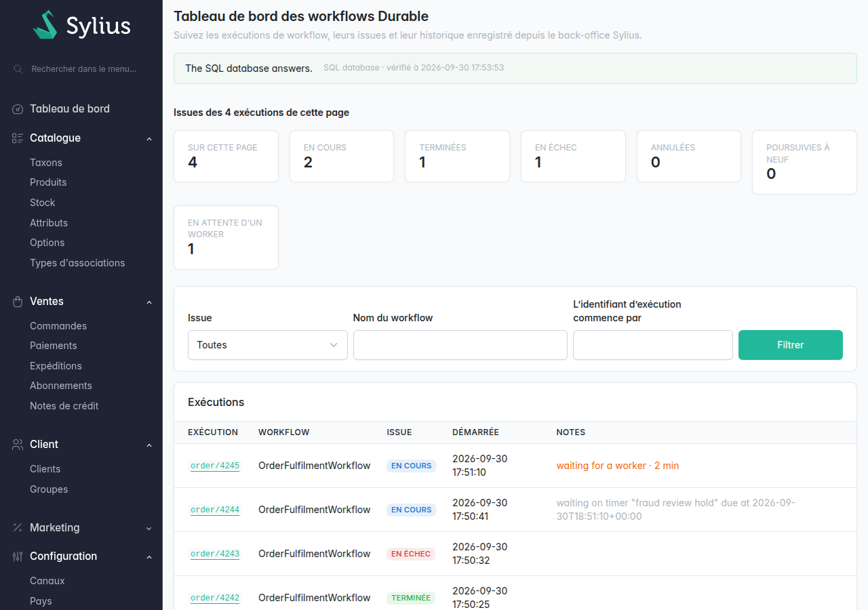Click the En cours stat card
The width and height of the screenshot is (868, 610).
point(342,157)
